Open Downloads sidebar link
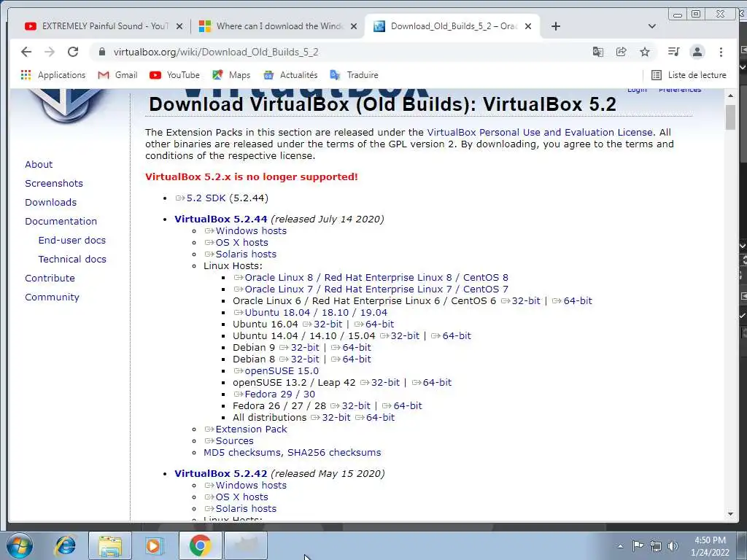Viewport: 747px width, 560px height. pos(50,203)
